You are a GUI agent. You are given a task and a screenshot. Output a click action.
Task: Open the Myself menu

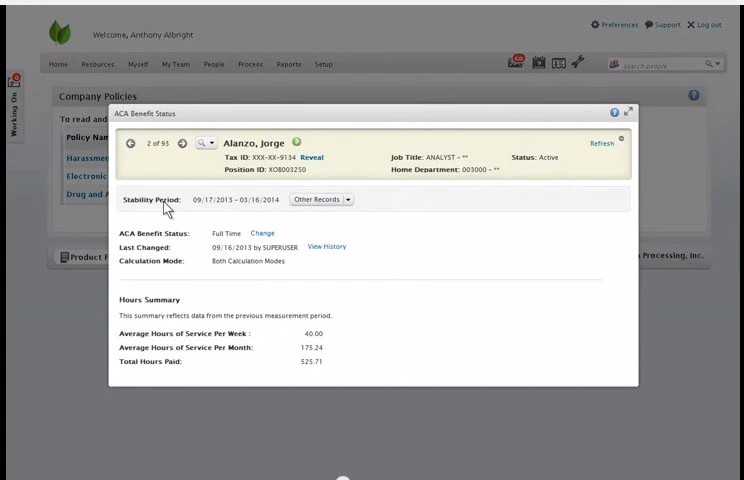pos(138,65)
